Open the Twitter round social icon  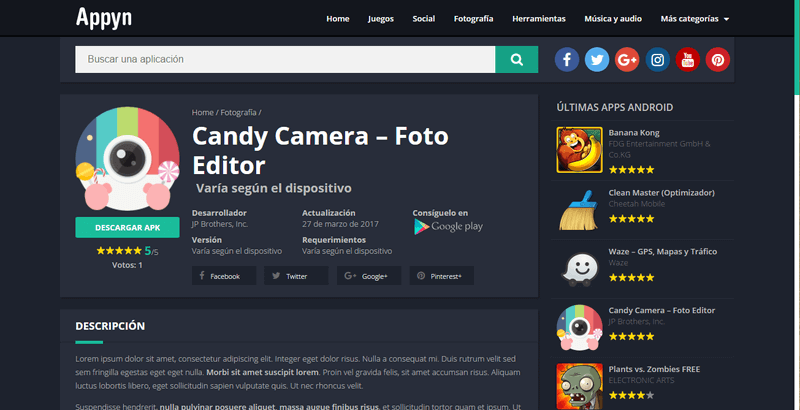pyautogui.click(x=597, y=60)
